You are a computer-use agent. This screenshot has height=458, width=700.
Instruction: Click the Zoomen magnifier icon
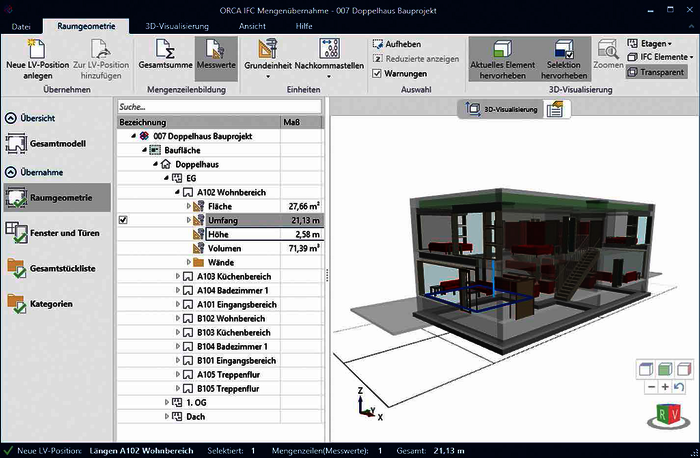click(608, 49)
